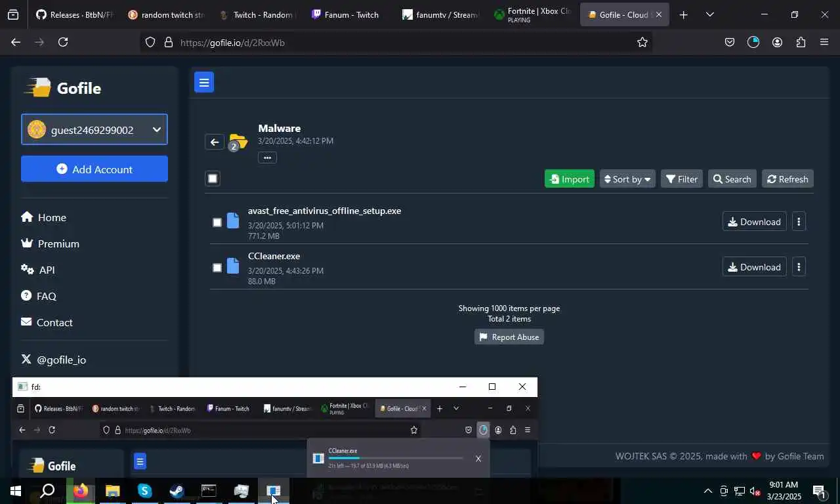Image resolution: width=840 pixels, height=504 pixels.
Task: Open kebab menu for CCleaner.exe
Action: (799, 267)
